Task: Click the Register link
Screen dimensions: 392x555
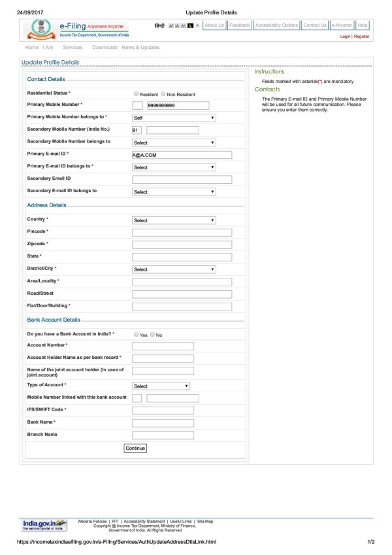Action: coord(362,37)
